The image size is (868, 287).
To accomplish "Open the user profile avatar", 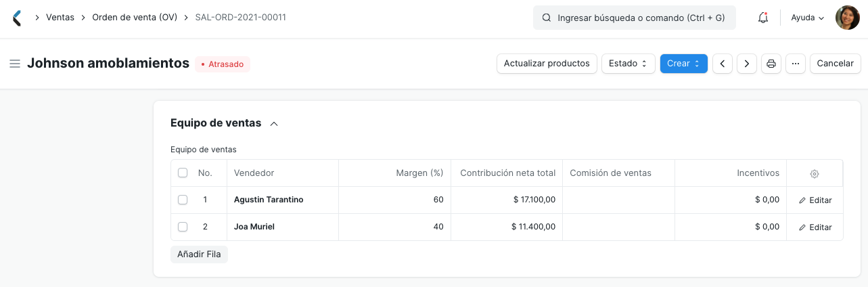I will (x=847, y=18).
